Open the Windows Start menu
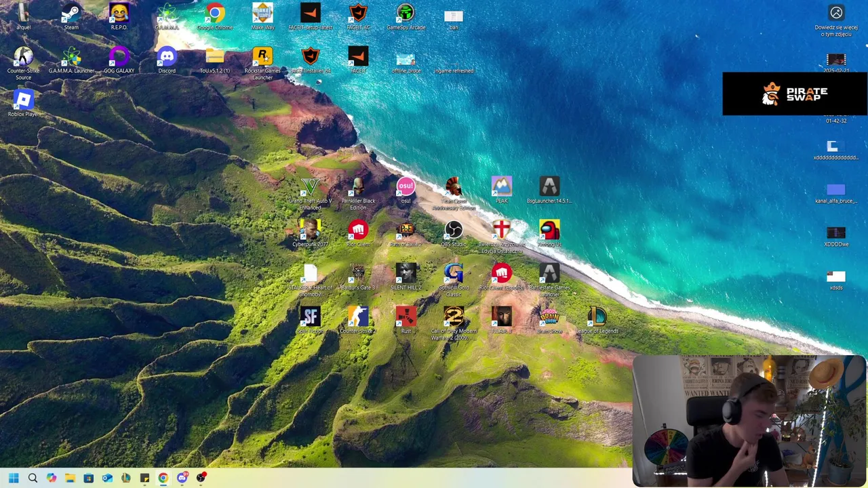 click(14, 478)
